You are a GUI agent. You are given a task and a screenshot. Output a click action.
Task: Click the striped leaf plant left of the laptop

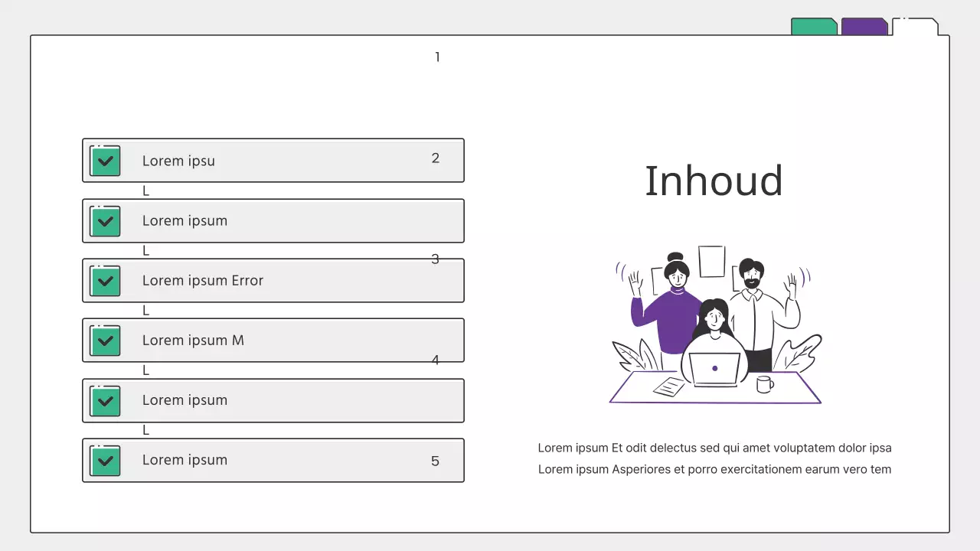634,355
